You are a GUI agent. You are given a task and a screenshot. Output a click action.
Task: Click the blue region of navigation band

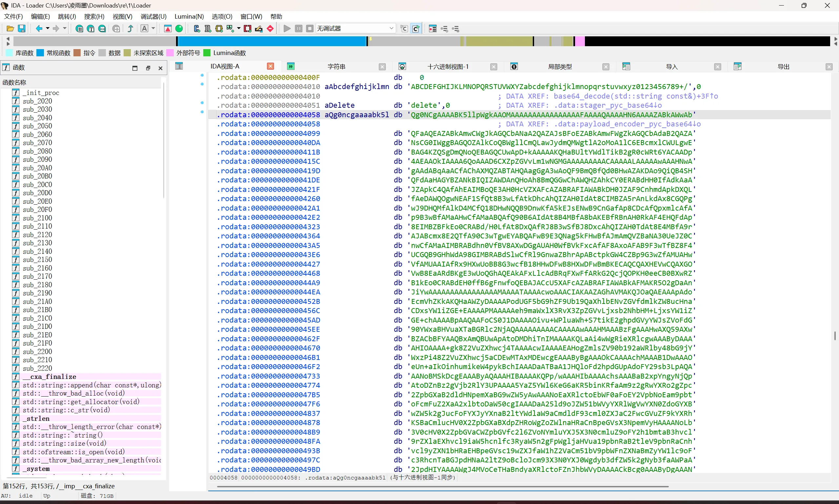tap(272, 41)
